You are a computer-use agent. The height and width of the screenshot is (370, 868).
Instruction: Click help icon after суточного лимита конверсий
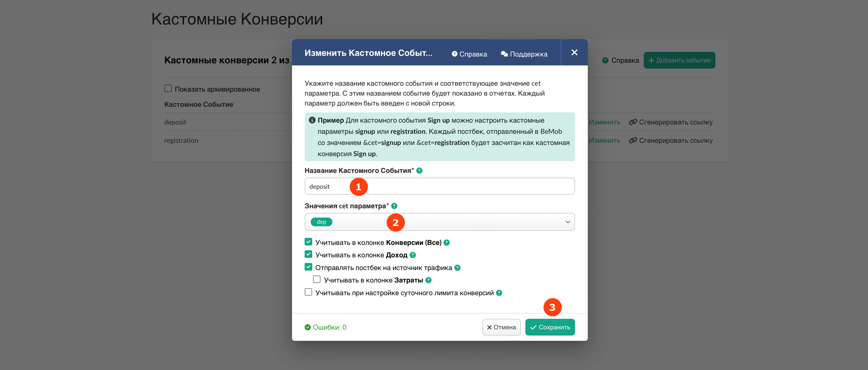[x=499, y=293]
